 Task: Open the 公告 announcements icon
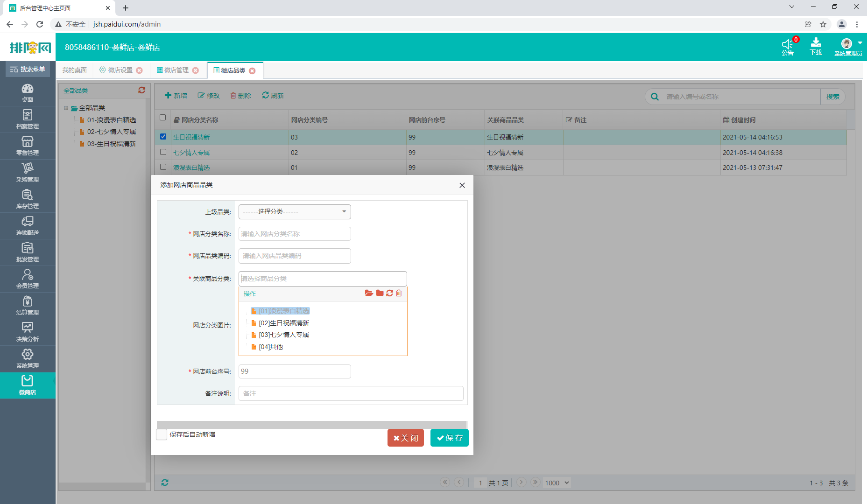pyautogui.click(x=788, y=47)
